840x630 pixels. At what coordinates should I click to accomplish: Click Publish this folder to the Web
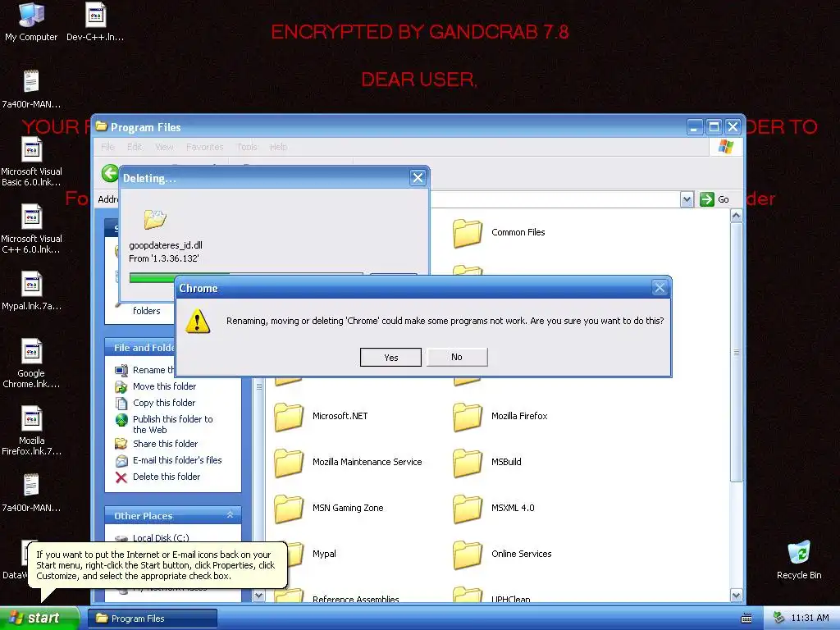(172, 424)
